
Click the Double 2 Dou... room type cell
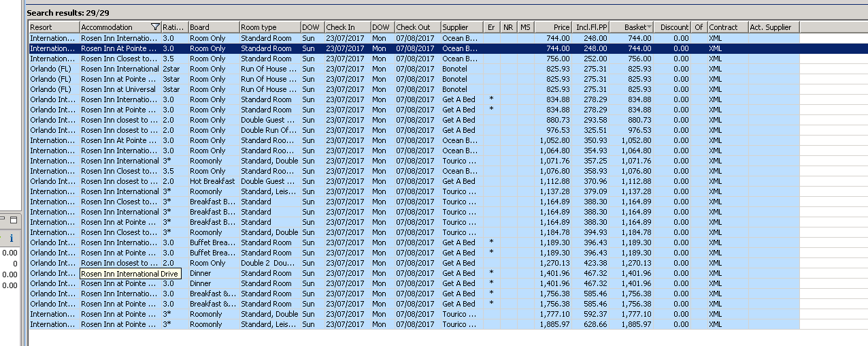click(270, 263)
